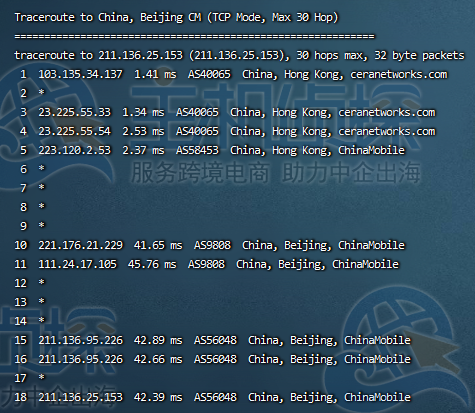Click hop 11 IP 111.24.17.105
The width and height of the screenshot is (475, 413).
[77, 264]
